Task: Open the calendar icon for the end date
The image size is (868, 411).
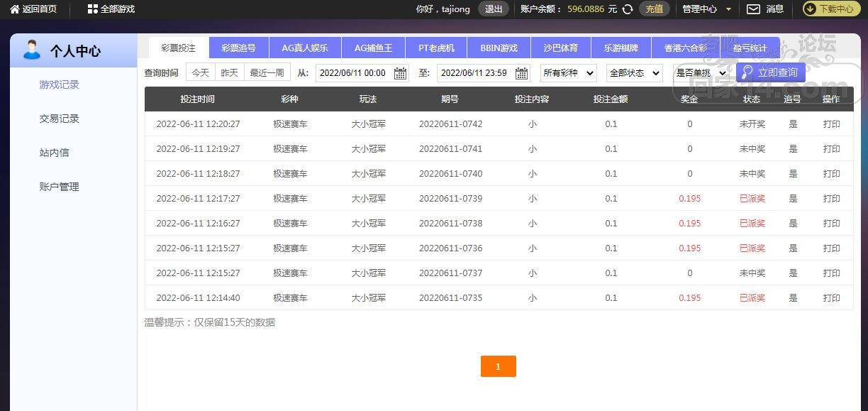Action: [522, 73]
